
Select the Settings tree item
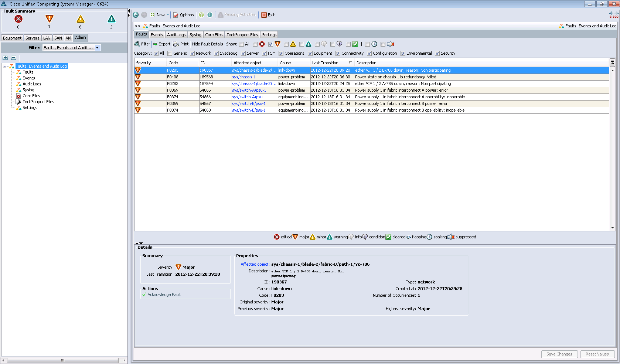30,108
